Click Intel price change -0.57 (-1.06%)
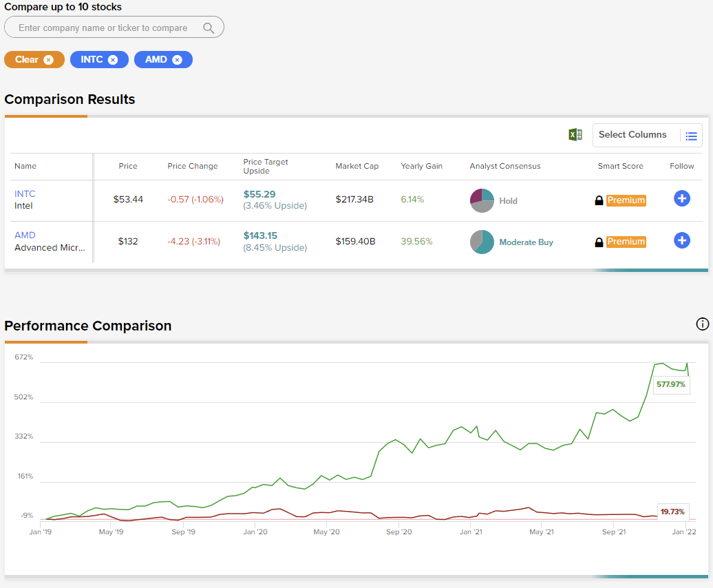 tap(195, 199)
